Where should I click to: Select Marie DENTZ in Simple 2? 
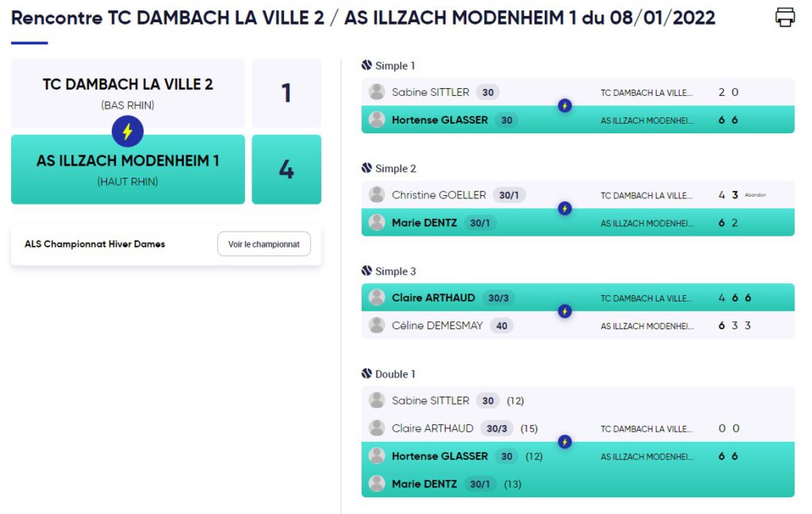click(424, 223)
